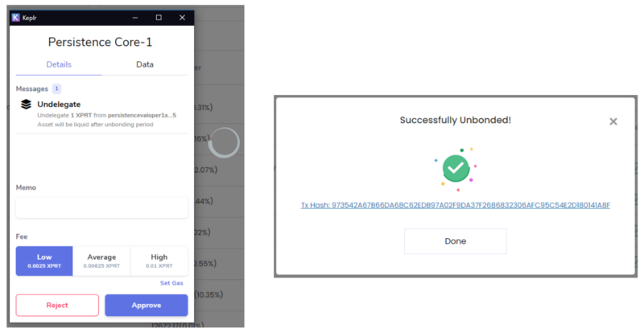The height and width of the screenshot is (333, 644).
Task: Focus the Memo input field
Action: click(x=102, y=208)
